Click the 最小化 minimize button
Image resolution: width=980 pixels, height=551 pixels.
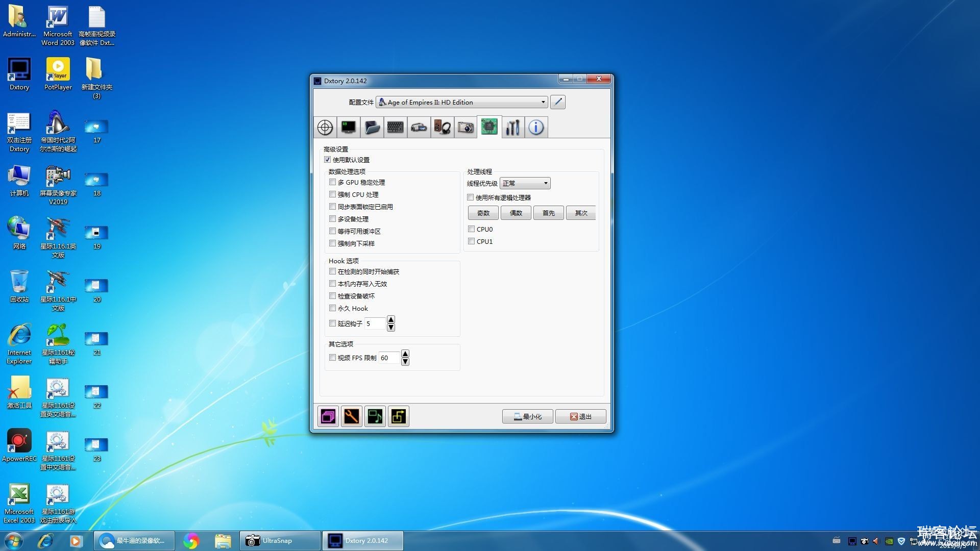(x=527, y=416)
